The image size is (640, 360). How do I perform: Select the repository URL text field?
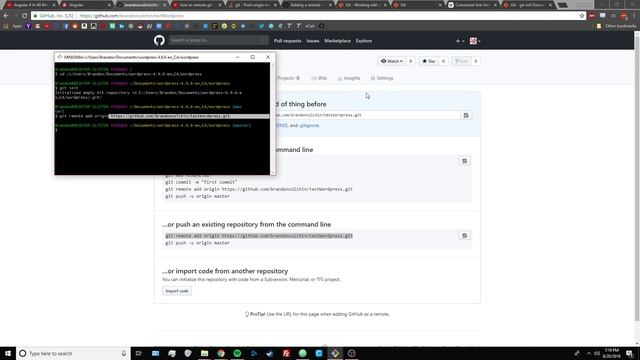coord(367,116)
